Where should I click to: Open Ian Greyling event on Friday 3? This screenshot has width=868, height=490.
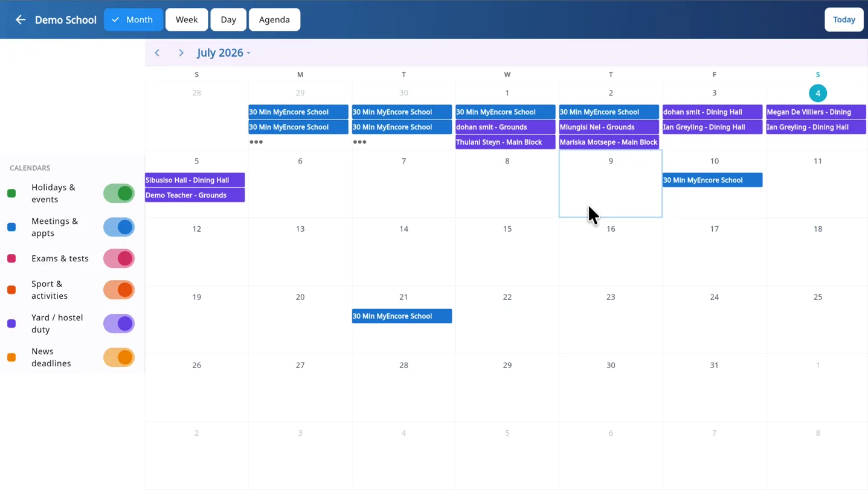(712, 127)
